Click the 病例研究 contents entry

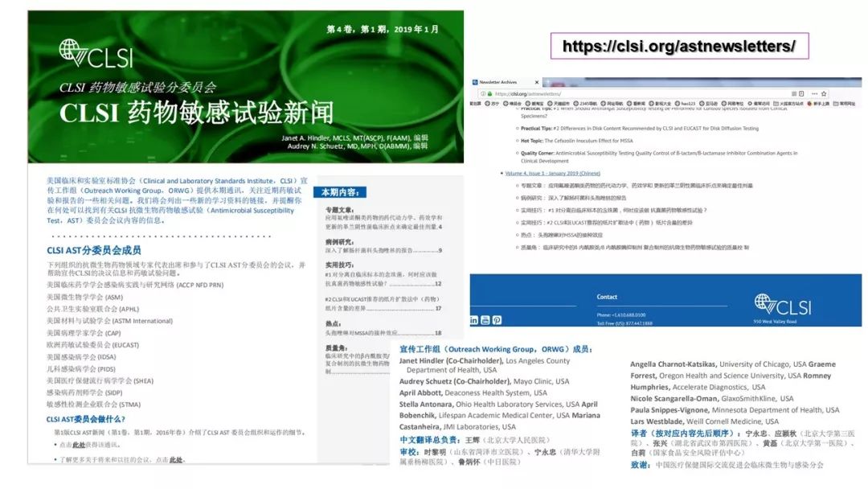[383, 246]
